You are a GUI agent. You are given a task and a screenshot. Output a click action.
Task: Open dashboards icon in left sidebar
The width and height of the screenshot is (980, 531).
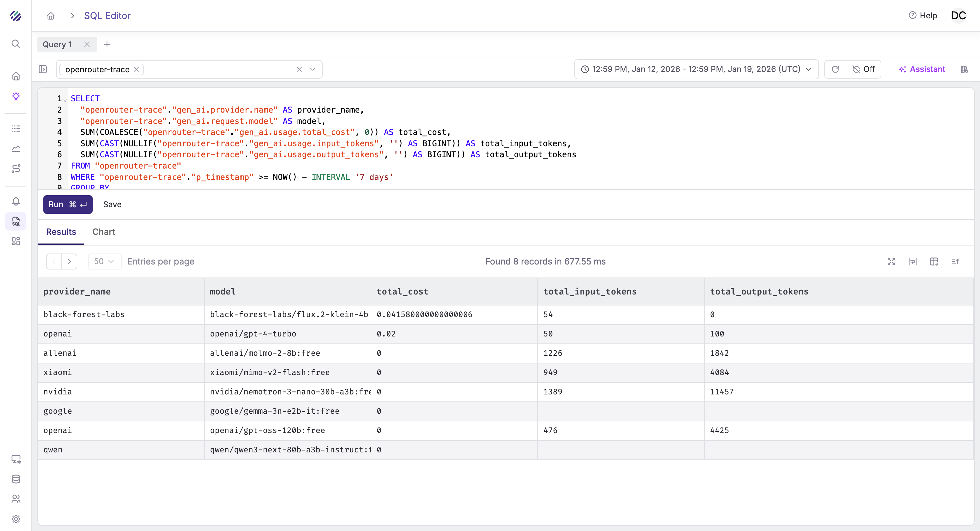pyautogui.click(x=16, y=242)
